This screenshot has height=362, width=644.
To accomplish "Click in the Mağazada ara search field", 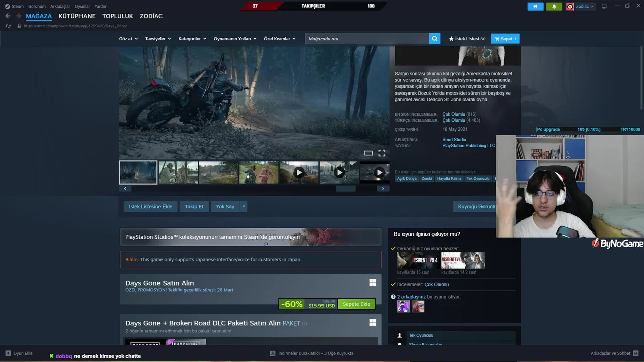I will [x=367, y=39].
